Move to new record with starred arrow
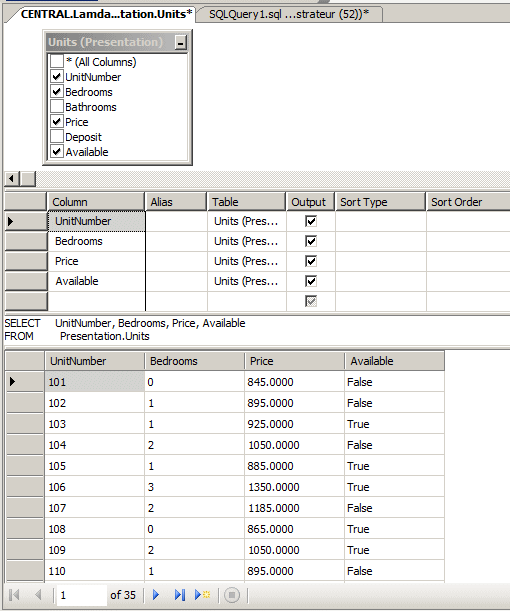This screenshot has width=510, height=611. point(202,595)
